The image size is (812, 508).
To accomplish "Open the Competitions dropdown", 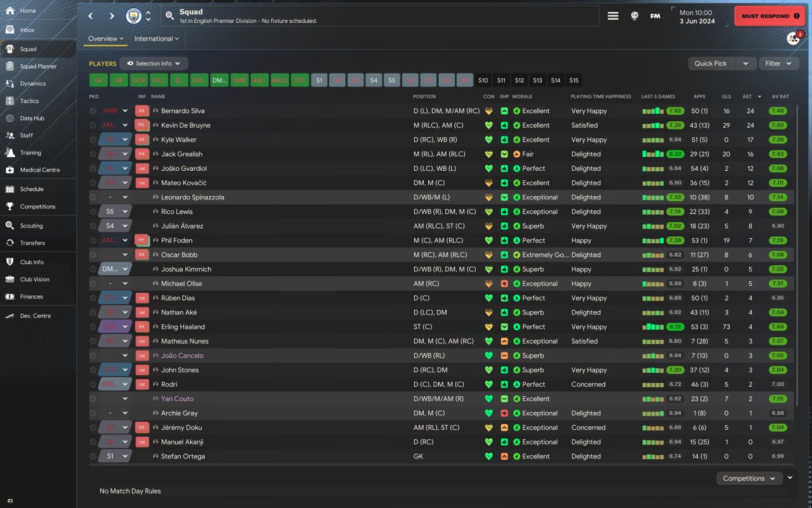I will 749,478.
